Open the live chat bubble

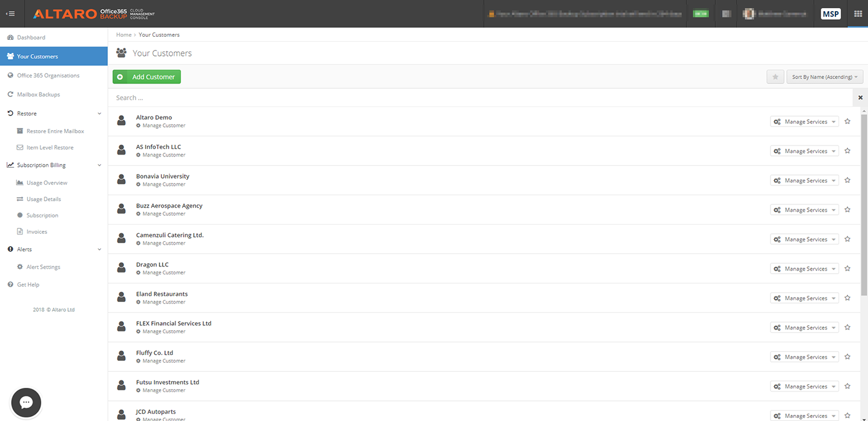[26, 403]
